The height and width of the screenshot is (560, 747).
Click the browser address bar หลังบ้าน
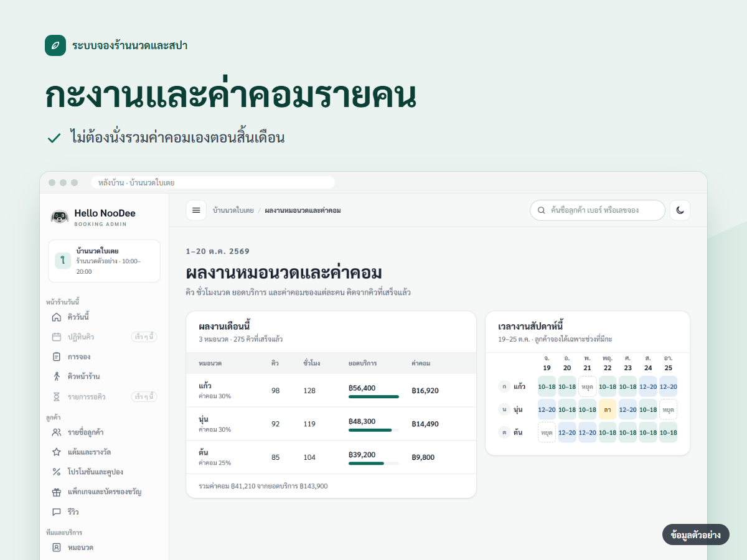click(213, 182)
